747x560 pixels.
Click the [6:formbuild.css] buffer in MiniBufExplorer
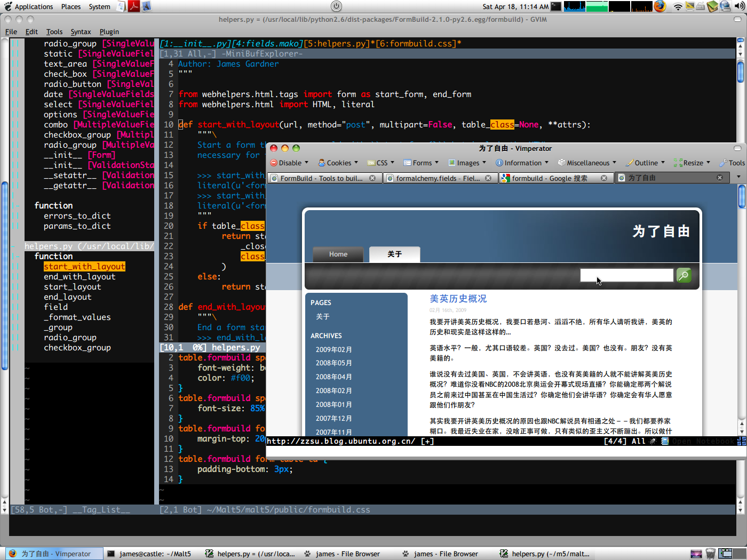[x=417, y=44]
